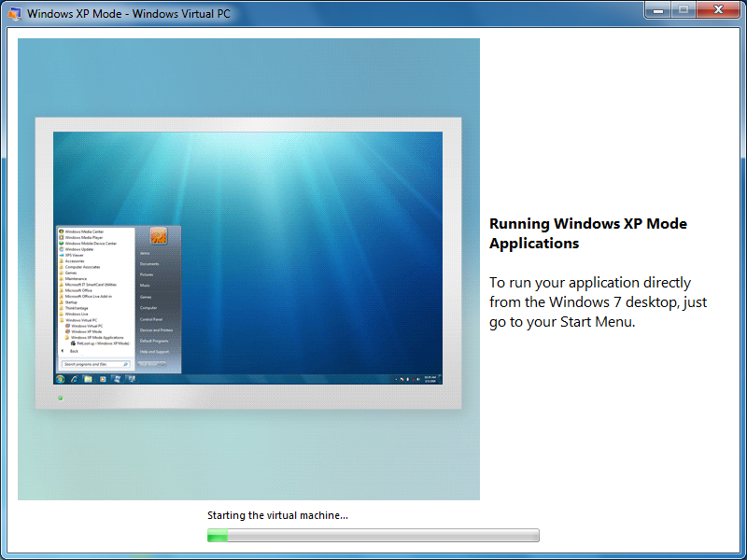Collapse the Windows Virtual PC folder in the illustrated Start menu
Viewport: 747px width, 560px height.
[82, 320]
